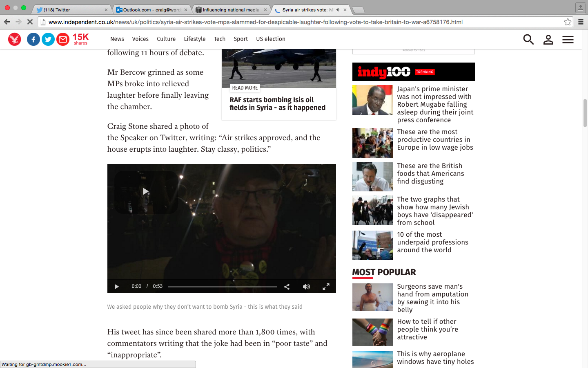
Task: Open Chrome's settings menu icon
Action: pyautogui.click(x=581, y=22)
